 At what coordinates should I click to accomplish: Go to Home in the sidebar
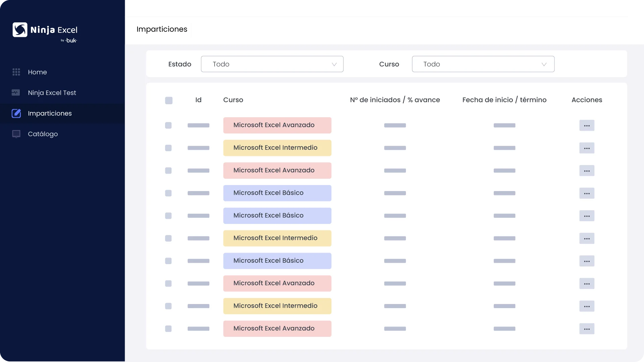coord(37,72)
